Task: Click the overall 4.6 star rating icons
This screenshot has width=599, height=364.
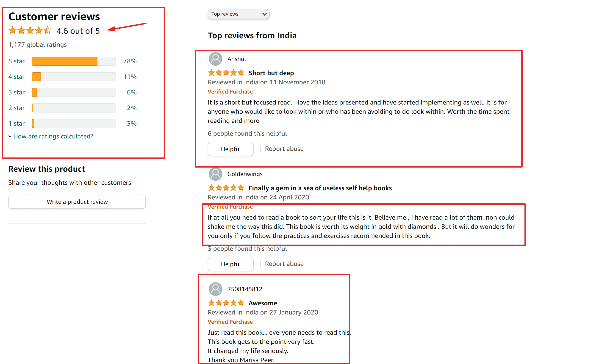Action: [x=30, y=31]
